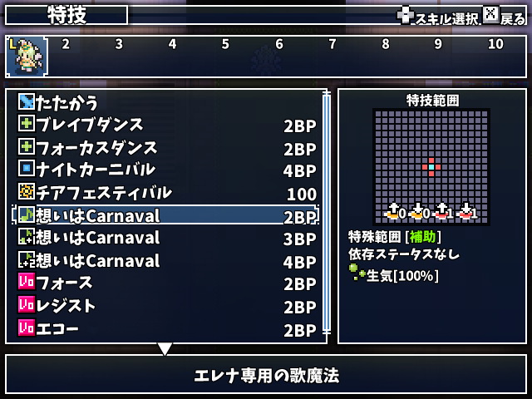Choose the 4BP 想いはCarnaval skill

point(165,260)
